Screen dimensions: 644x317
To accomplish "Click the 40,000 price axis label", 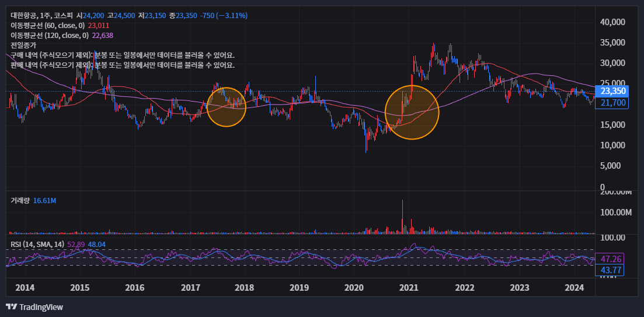I will (x=613, y=22).
